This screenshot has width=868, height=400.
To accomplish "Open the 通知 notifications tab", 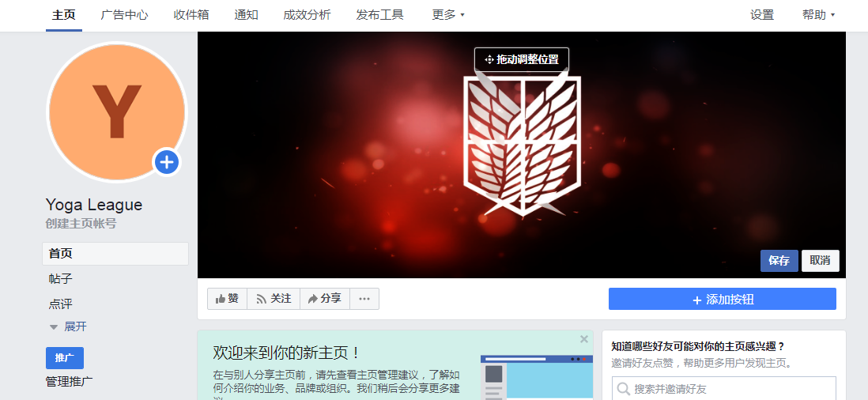I will [246, 16].
